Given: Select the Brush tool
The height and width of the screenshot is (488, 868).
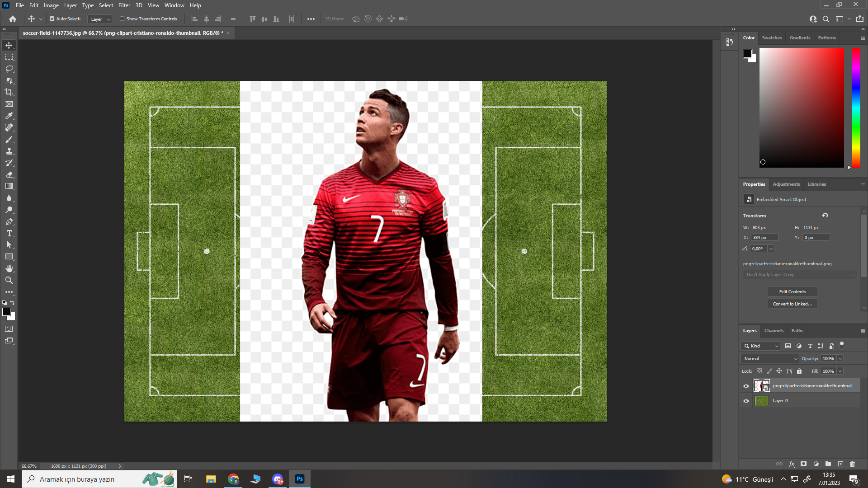Looking at the screenshot, I should coord(9,139).
